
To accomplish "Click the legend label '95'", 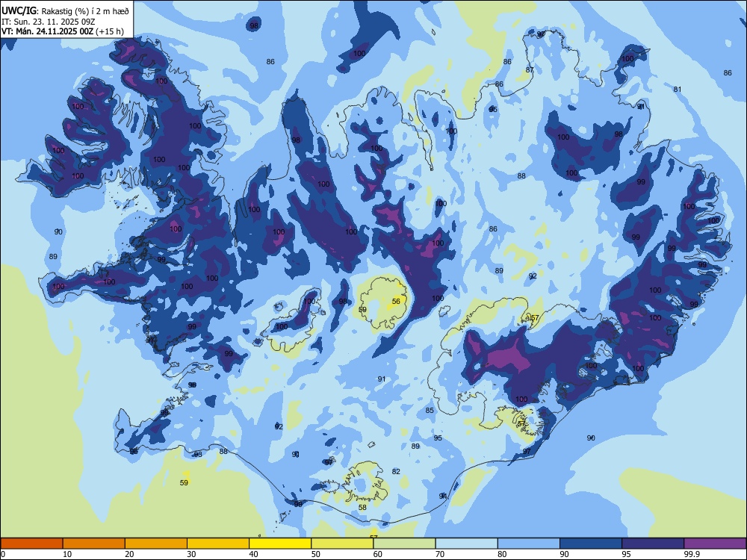I will pos(626,554).
